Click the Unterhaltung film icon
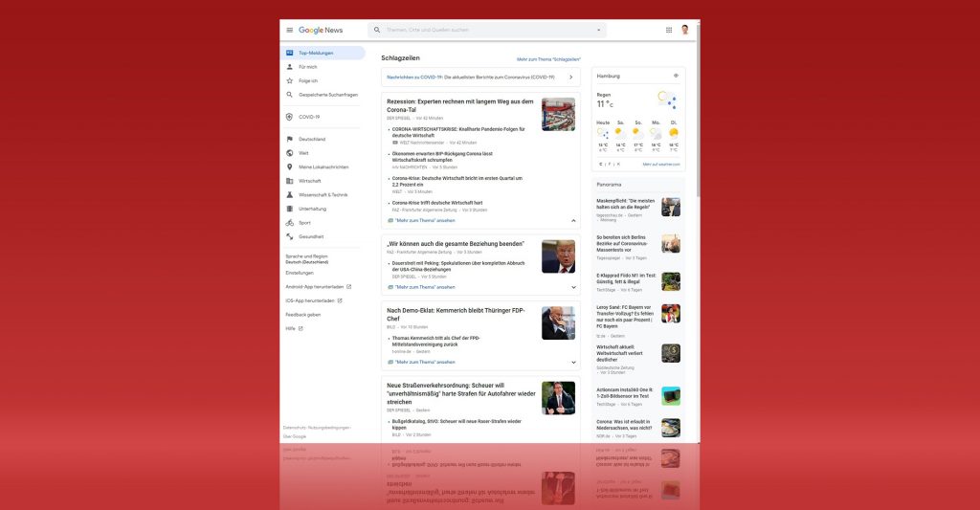The width and height of the screenshot is (980, 510). tap(289, 209)
